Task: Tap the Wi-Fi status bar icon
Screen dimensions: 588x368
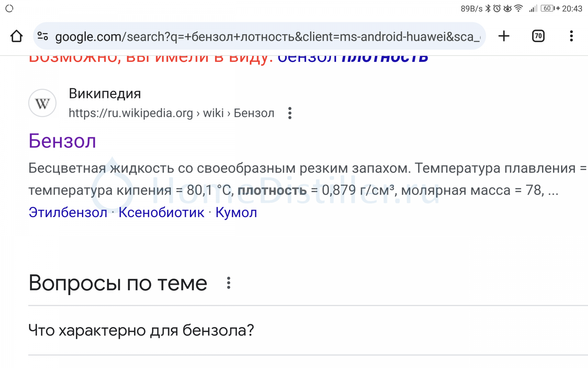Action: (x=518, y=8)
